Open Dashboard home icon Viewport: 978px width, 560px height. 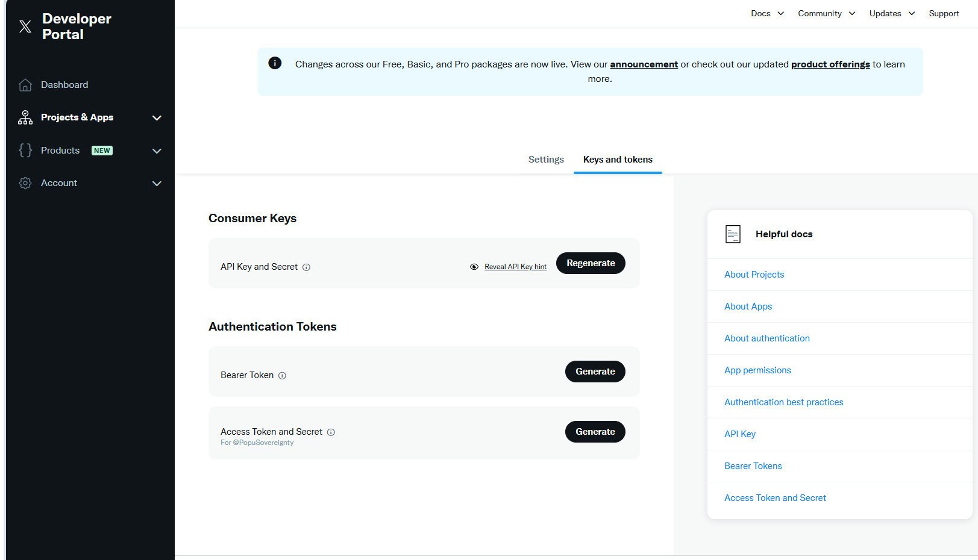25,85
